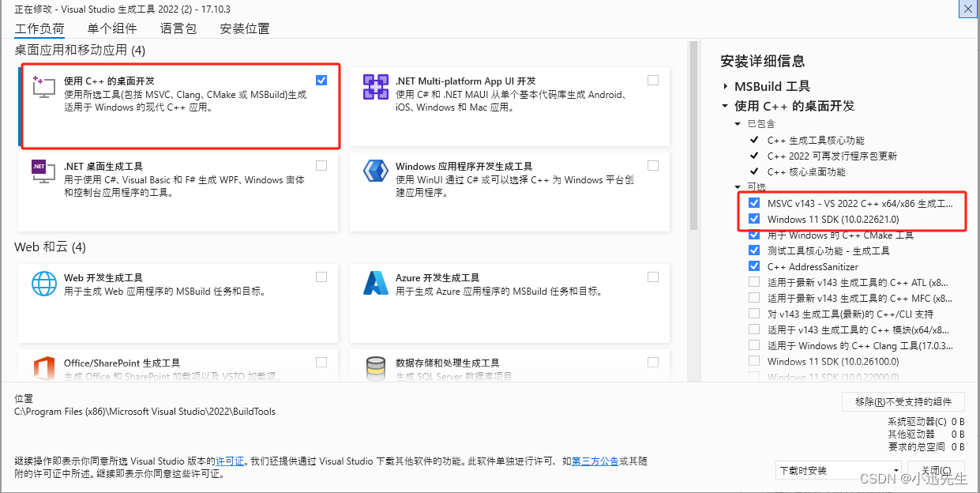980x493 pixels.
Task: Check the v143 C++ ATL component
Action: (755, 282)
